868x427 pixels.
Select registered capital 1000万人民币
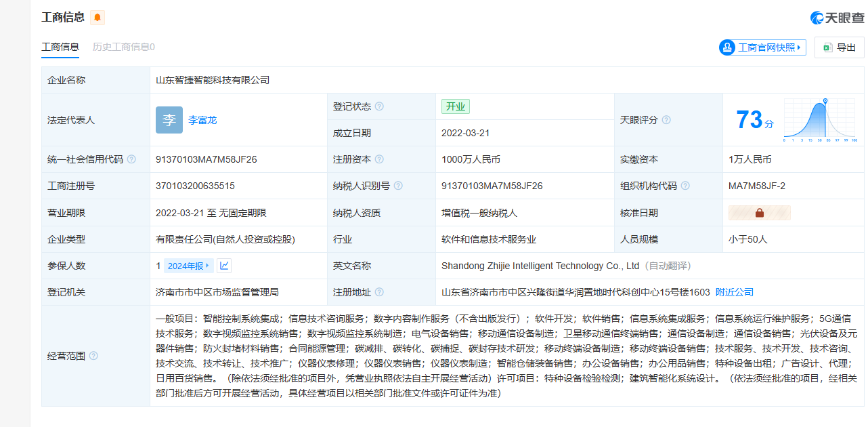(471, 159)
